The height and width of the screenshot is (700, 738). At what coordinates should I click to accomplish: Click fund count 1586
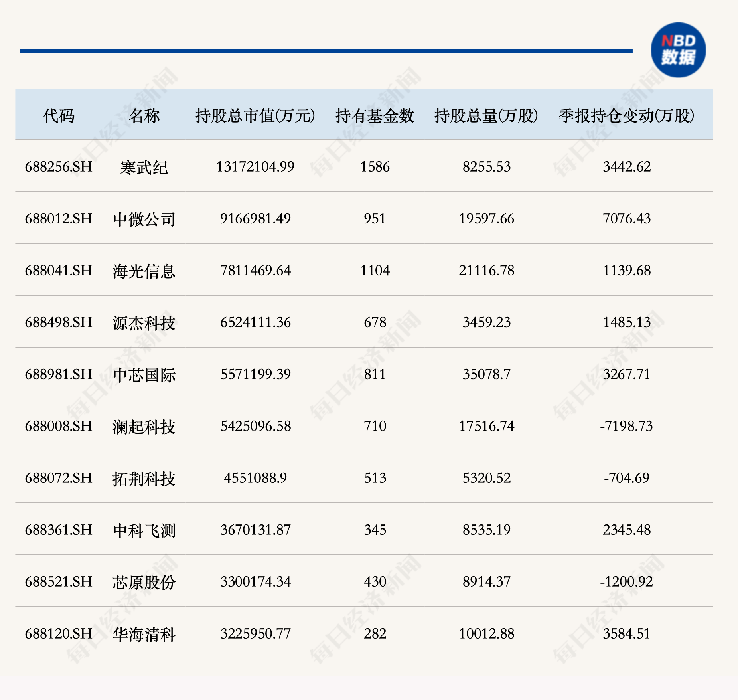pos(375,167)
